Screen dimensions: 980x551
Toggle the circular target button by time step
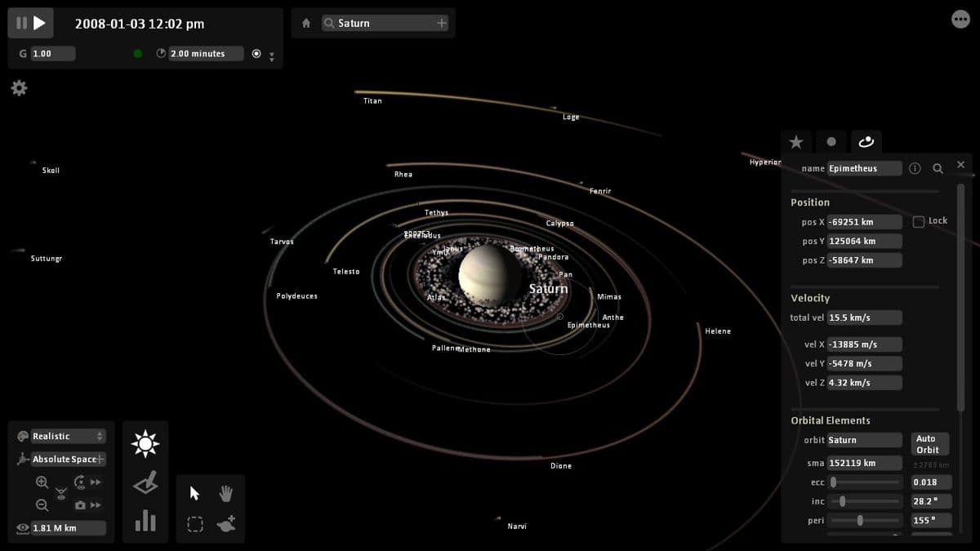coord(256,54)
